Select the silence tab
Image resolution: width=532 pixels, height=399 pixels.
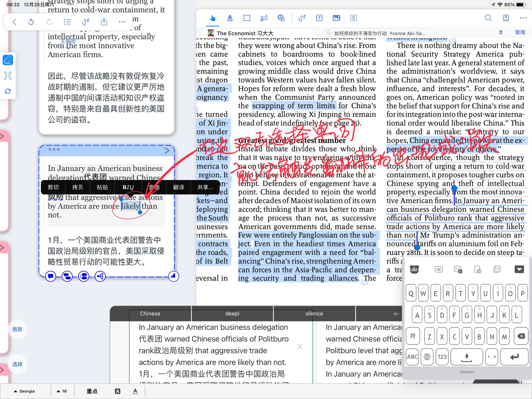coord(314,314)
